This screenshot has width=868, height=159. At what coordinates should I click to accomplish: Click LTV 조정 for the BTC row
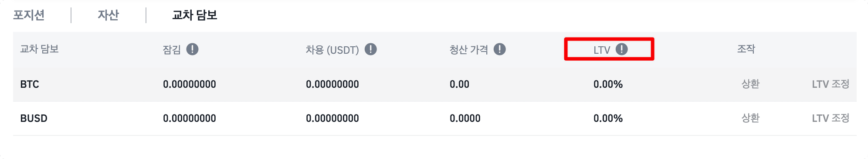pyautogui.click(x=831, y=84)
